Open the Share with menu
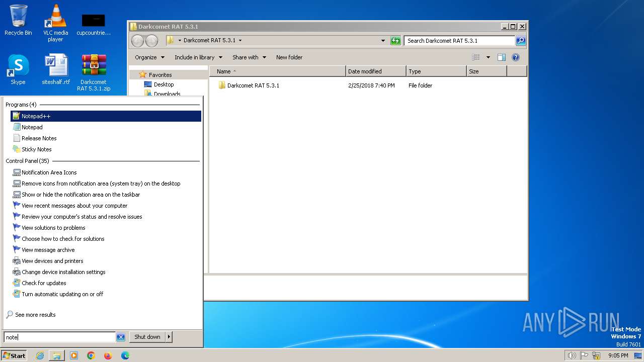Image resolution: width=644 pixels, height=362 pixels. [x=249, y=57]
